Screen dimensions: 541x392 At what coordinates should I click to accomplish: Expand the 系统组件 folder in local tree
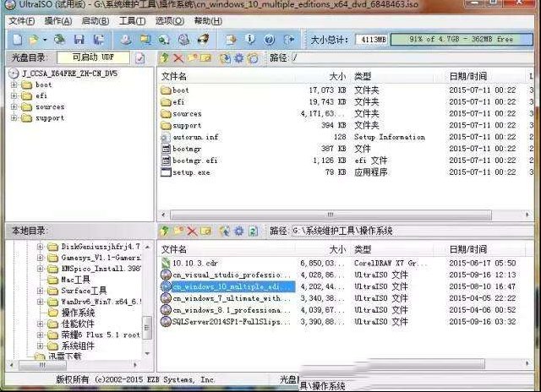click(40, 346)
